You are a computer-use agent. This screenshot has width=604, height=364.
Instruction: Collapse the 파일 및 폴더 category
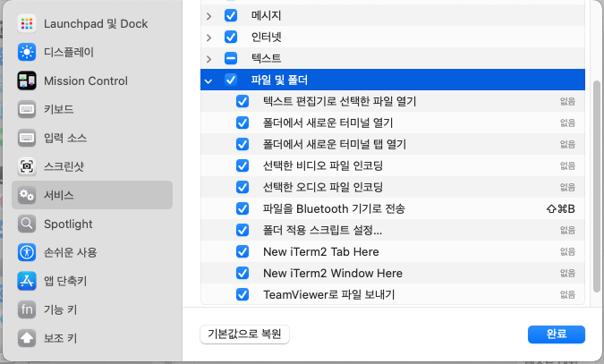pos(208,80)
